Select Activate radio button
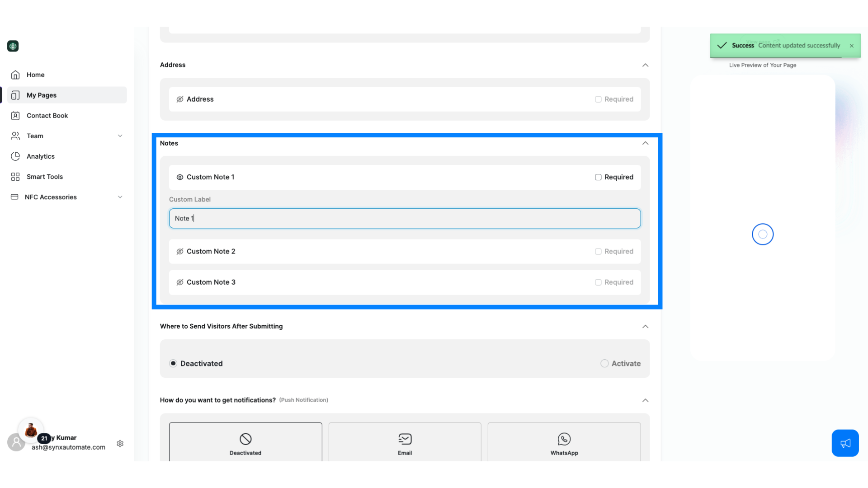The image size is (868, 488). 604,363
